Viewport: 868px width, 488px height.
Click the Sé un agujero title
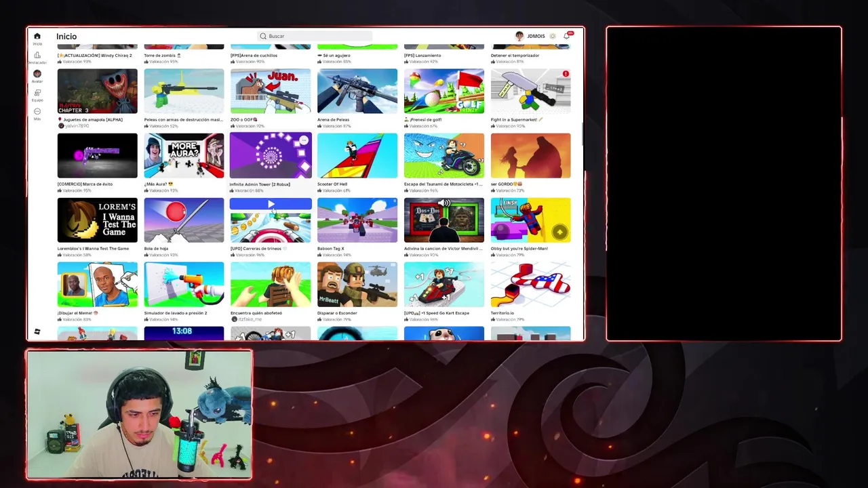334,56
